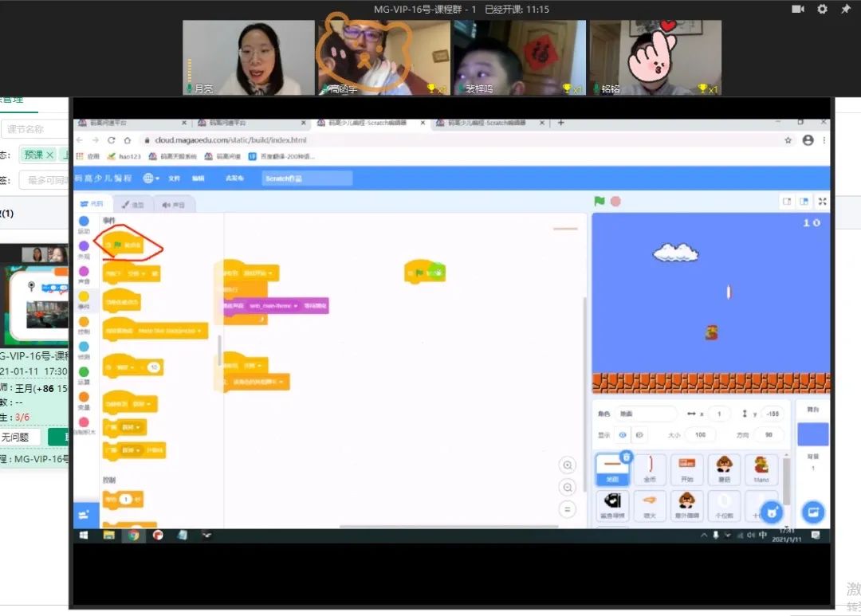Screen dimensions: 861x616
Task: Bookmark the page with the star icon
Action: 788,140
